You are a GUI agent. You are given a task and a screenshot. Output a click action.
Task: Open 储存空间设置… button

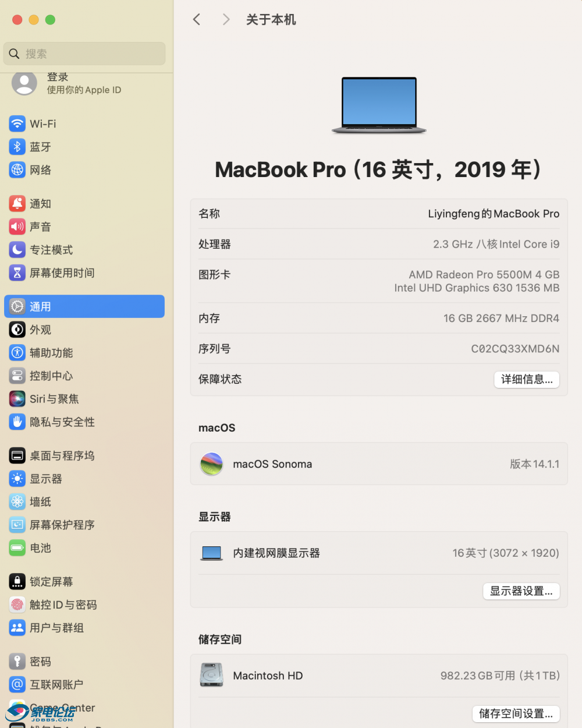tap(516, 713)
